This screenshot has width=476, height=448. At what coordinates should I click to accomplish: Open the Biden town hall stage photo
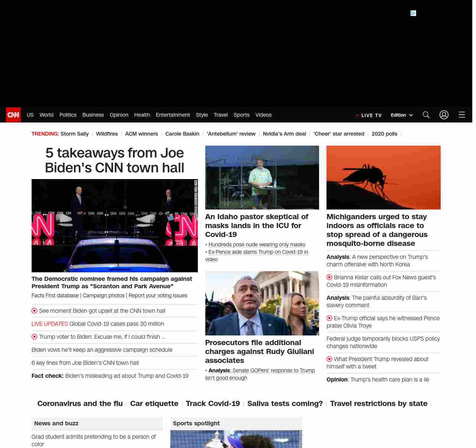[115, 225]
